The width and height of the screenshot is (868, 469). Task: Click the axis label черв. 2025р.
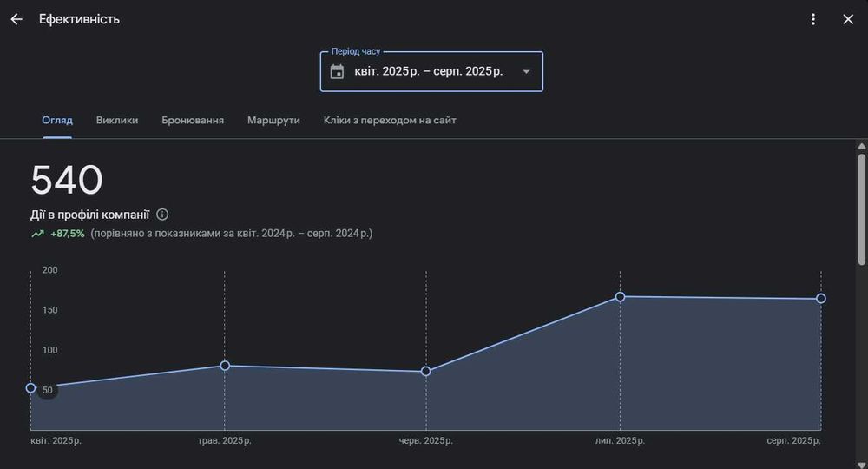coord(425,440)
